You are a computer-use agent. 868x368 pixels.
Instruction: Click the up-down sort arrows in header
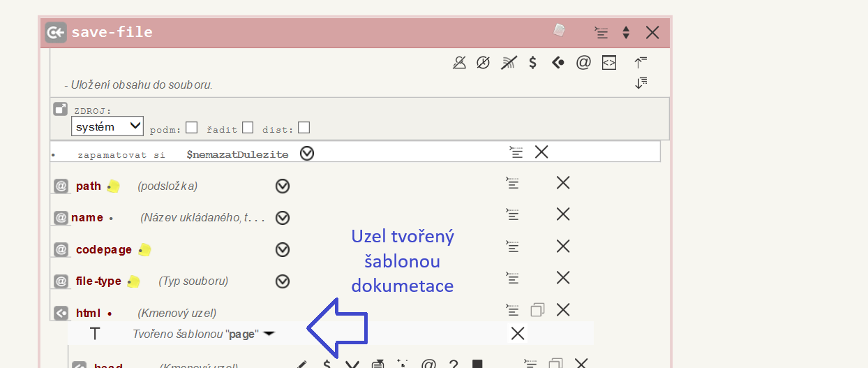(x=626, y=32)
